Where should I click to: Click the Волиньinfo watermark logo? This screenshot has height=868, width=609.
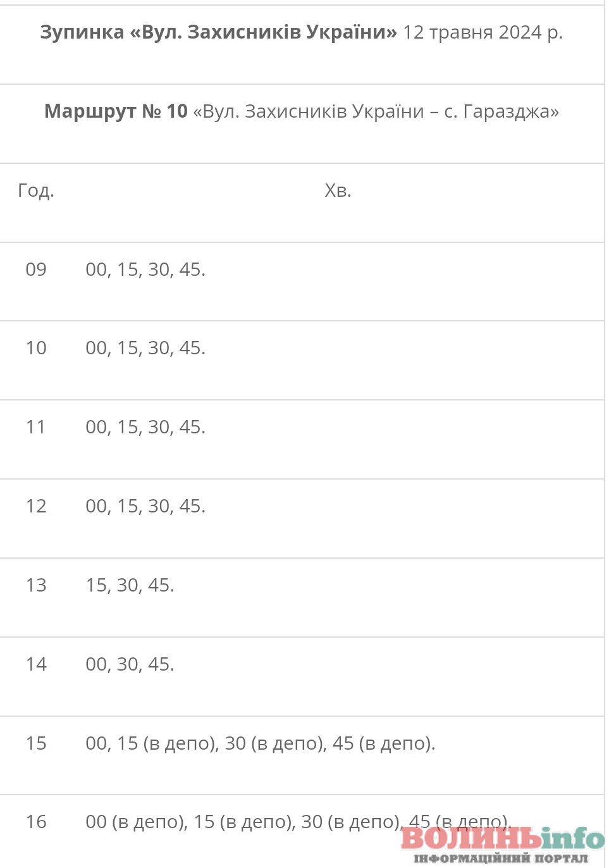coord(502,839)
